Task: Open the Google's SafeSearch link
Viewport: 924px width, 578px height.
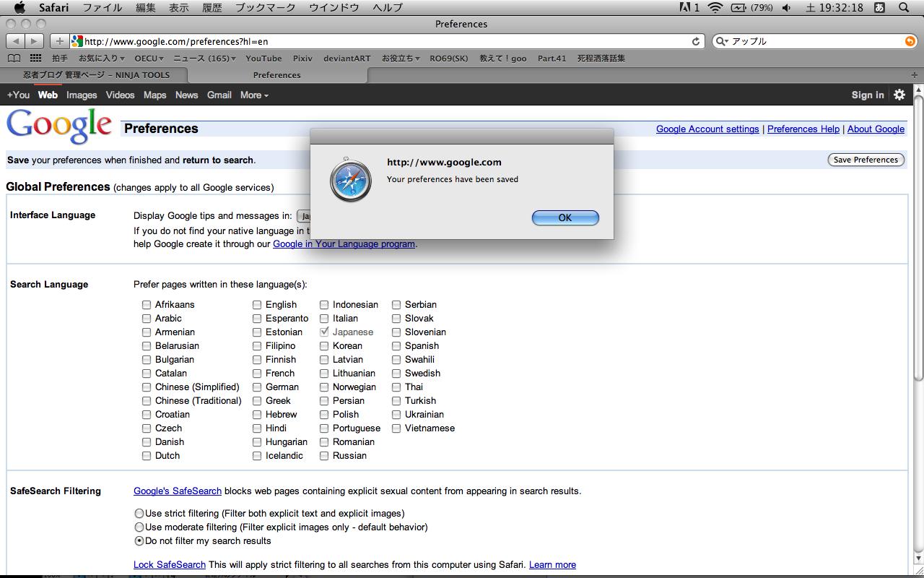Action: point(178,491)
